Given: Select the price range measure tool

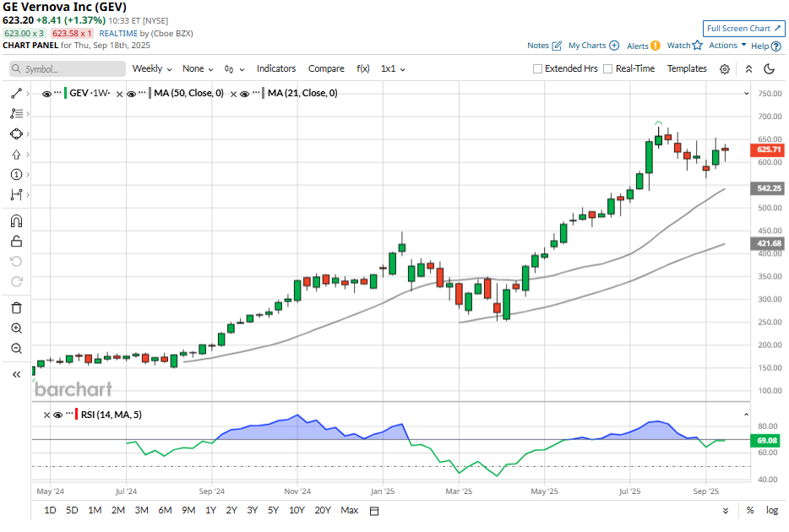Looking at the screenshot, I should (16, 194).
